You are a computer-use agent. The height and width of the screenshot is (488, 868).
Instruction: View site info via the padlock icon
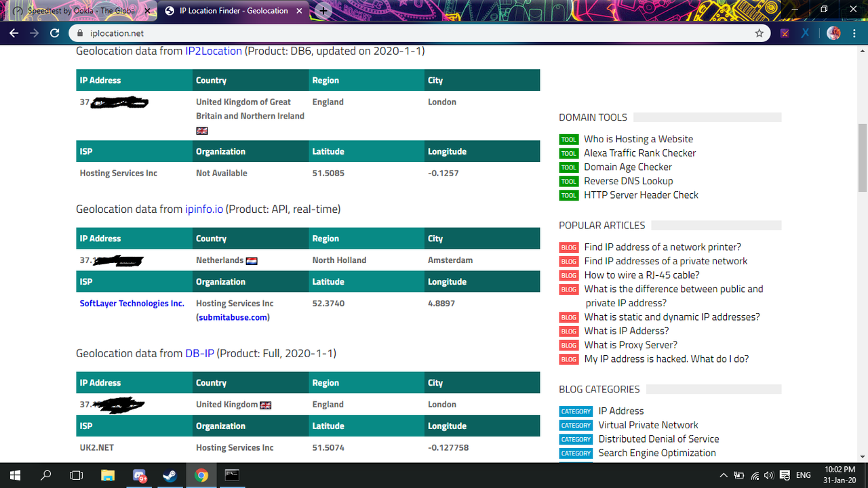pyautogui.click(x=80, y=33)
